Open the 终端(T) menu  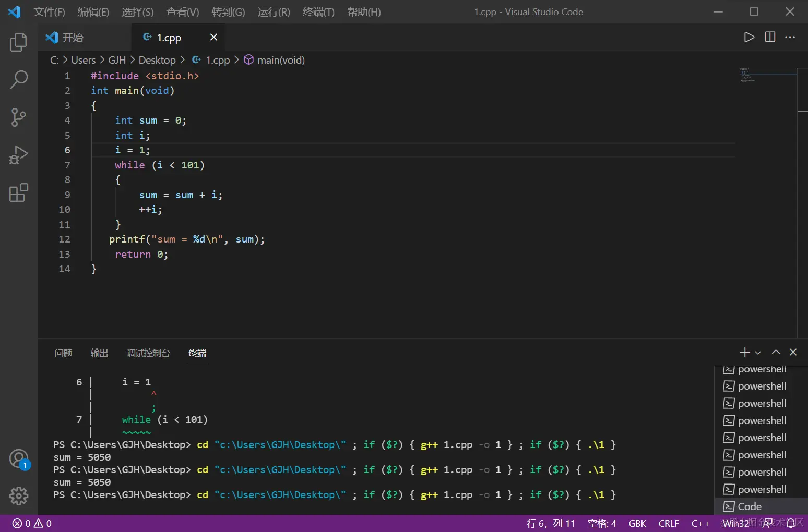point(318,12)
